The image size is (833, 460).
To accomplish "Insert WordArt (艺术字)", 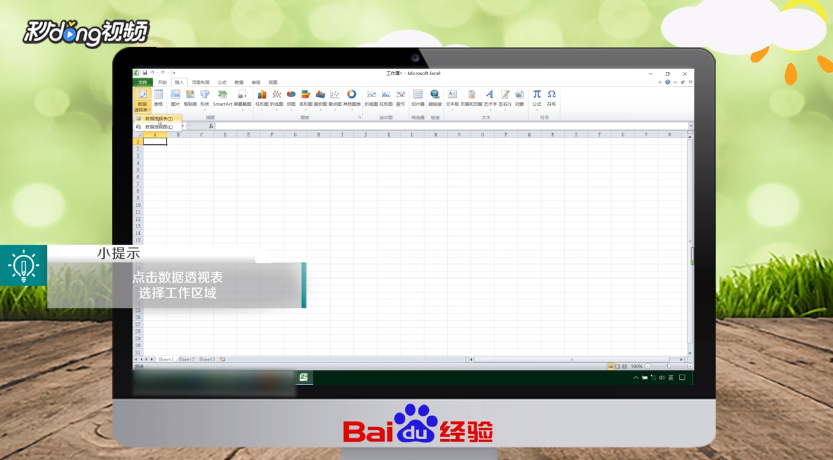I will pos(490,99).
